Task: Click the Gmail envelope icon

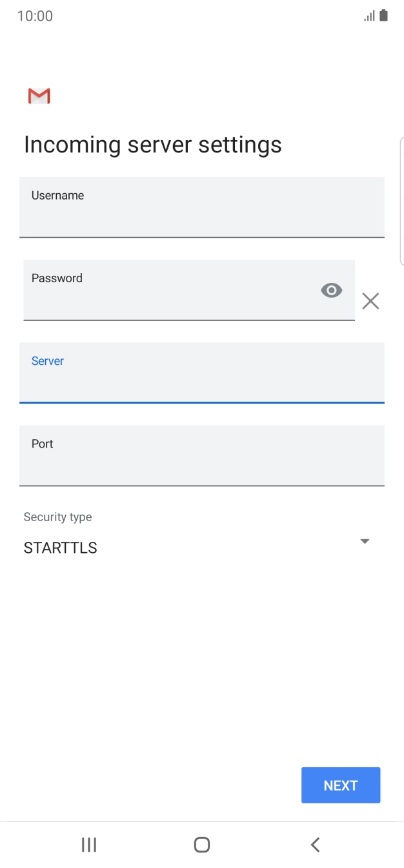Action: point(38,96)
